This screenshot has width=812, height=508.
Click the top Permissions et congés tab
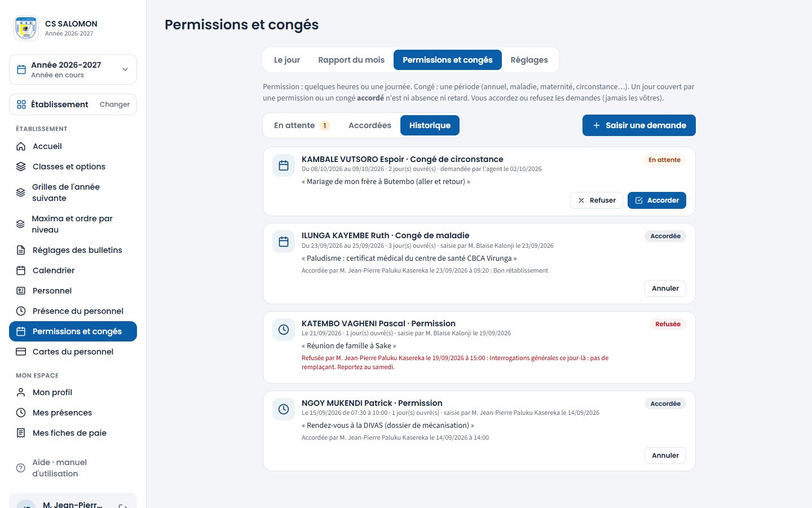coord(448,60)
